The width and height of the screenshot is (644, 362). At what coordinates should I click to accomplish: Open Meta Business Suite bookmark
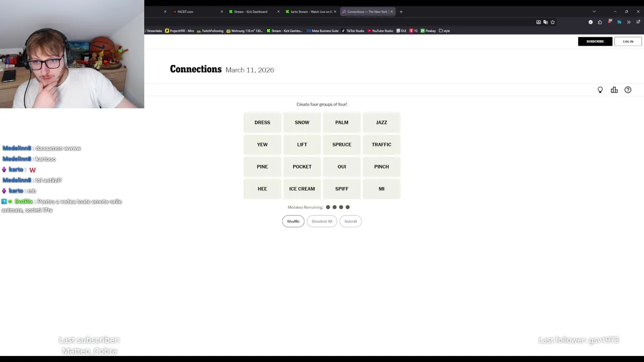(x=323, y=31)
